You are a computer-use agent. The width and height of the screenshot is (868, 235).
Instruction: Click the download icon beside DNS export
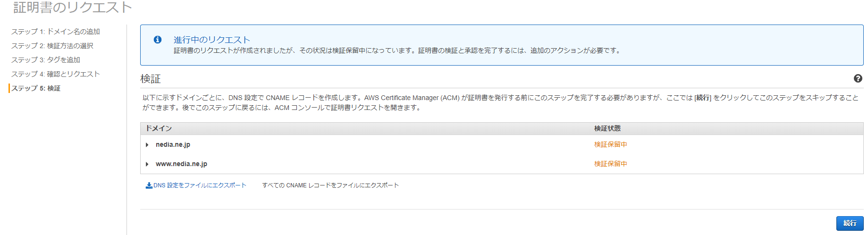149,185
